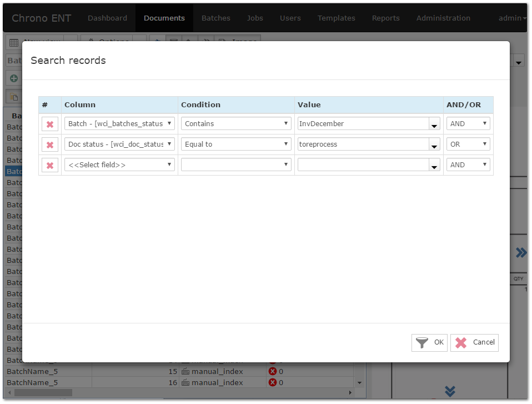
Task: Click the horizontal scrollbar thumb in the grid
Action: point(43,393)
